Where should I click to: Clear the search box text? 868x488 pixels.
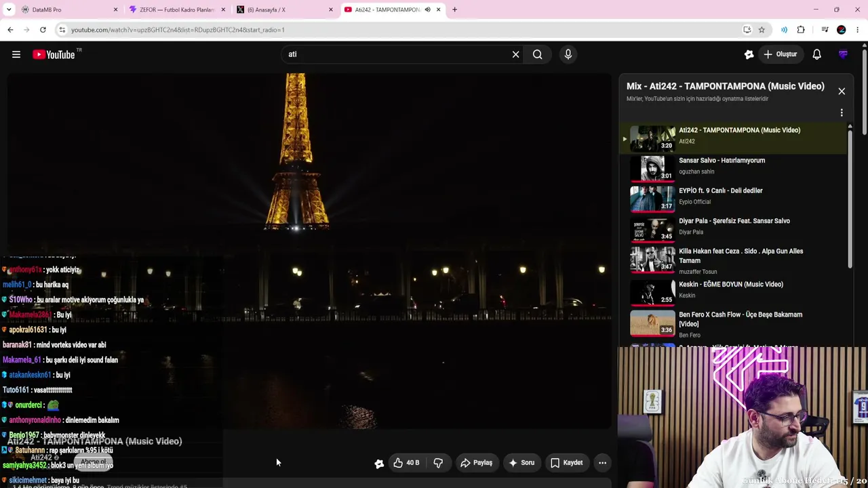tap(515, 54)
